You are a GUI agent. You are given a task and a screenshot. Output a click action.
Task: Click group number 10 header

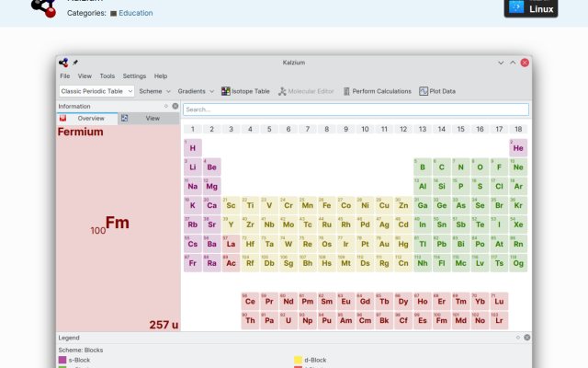click(365, 129)
